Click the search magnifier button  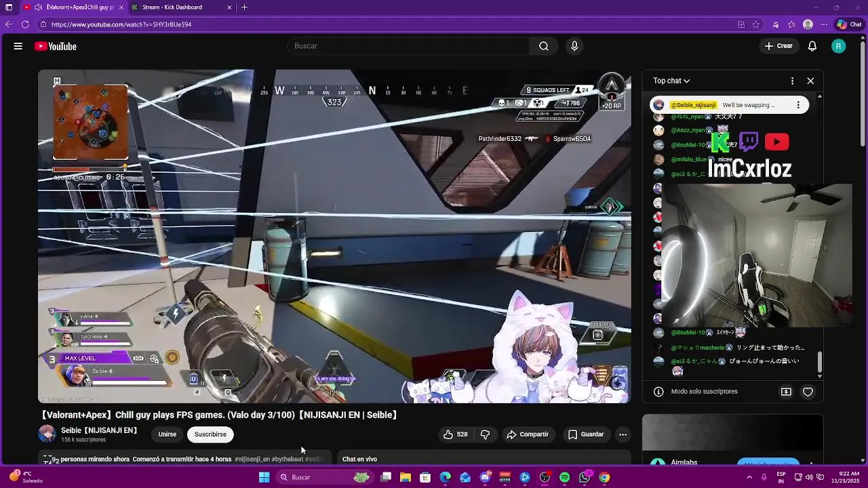[544, 46]
